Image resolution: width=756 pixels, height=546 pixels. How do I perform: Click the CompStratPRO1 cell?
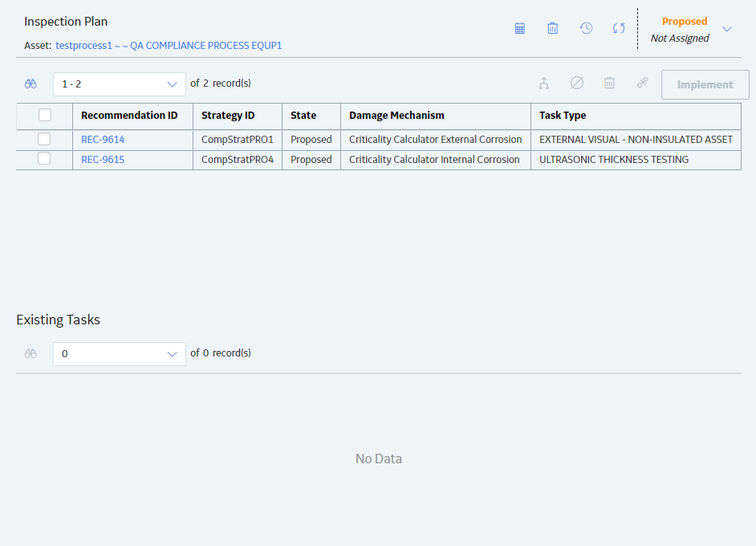[238, 140]
